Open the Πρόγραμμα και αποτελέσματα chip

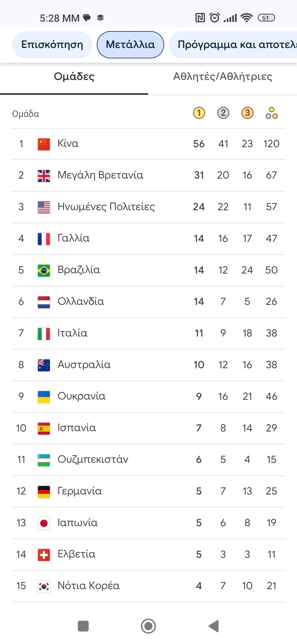[x=234, y=45]
